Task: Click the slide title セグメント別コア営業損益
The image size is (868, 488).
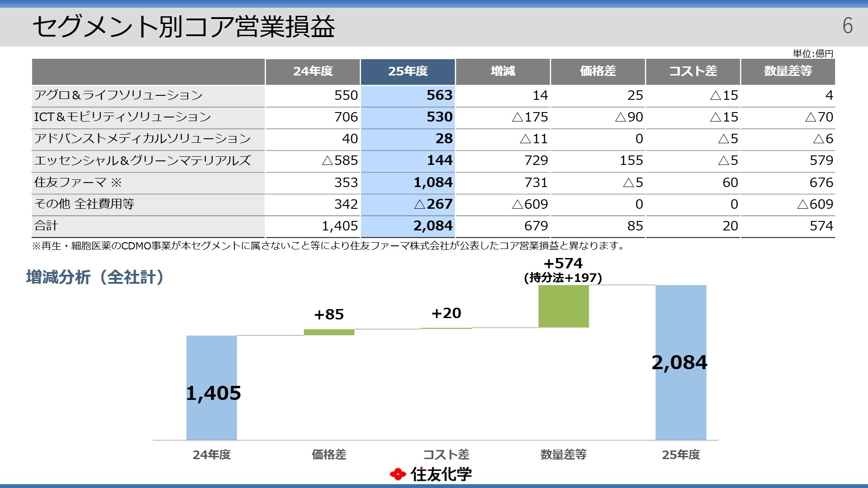Action: pos(184,26)
